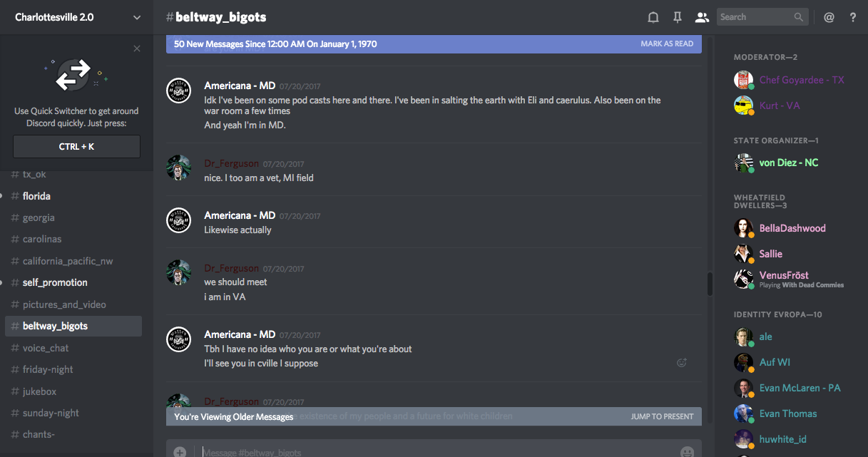Viewport: 868px width, 457px height.
Task: Click the attachment plus button
Action: coord(180,452)
